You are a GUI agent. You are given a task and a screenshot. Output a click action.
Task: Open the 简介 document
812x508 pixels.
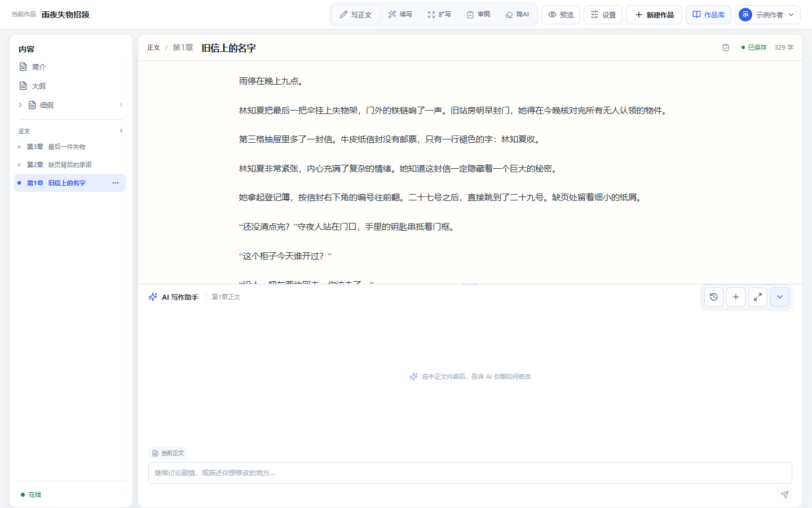70,67
